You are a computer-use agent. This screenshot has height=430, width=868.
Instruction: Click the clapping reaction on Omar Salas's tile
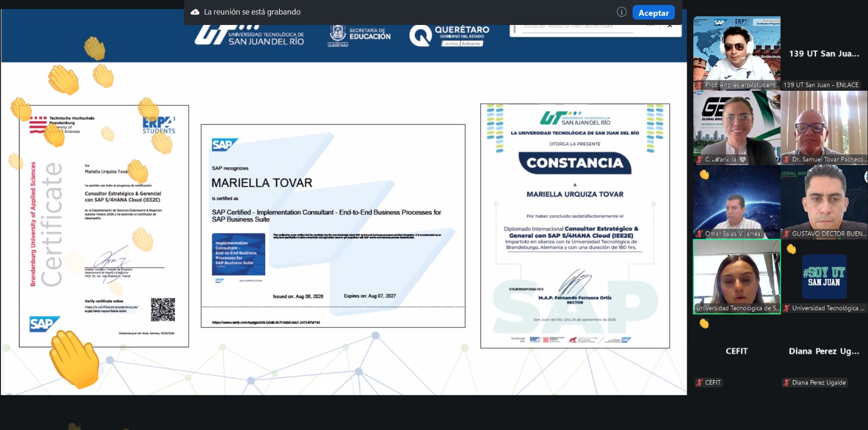point(704,175)
